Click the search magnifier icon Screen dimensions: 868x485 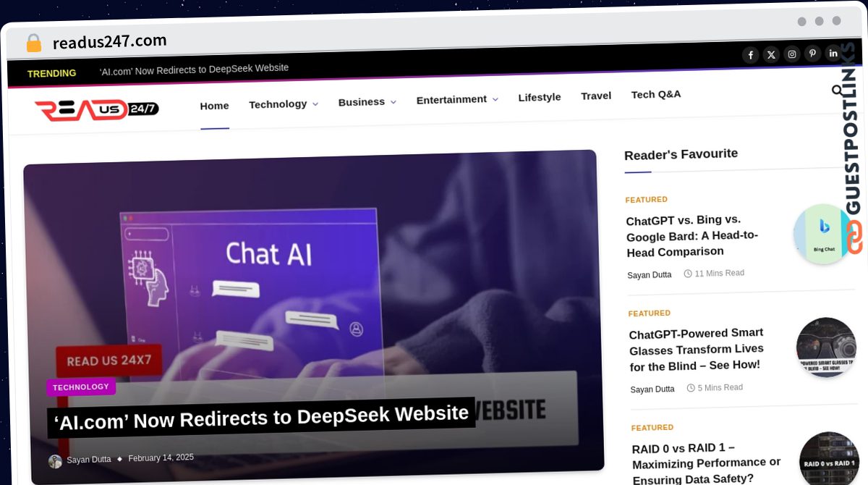(838, 90)
